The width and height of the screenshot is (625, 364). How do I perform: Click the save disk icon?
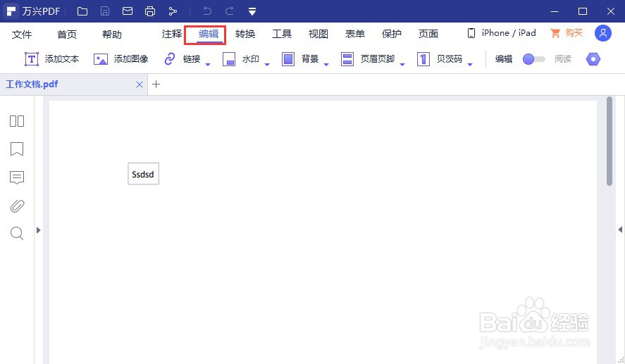tap(105, 11)
